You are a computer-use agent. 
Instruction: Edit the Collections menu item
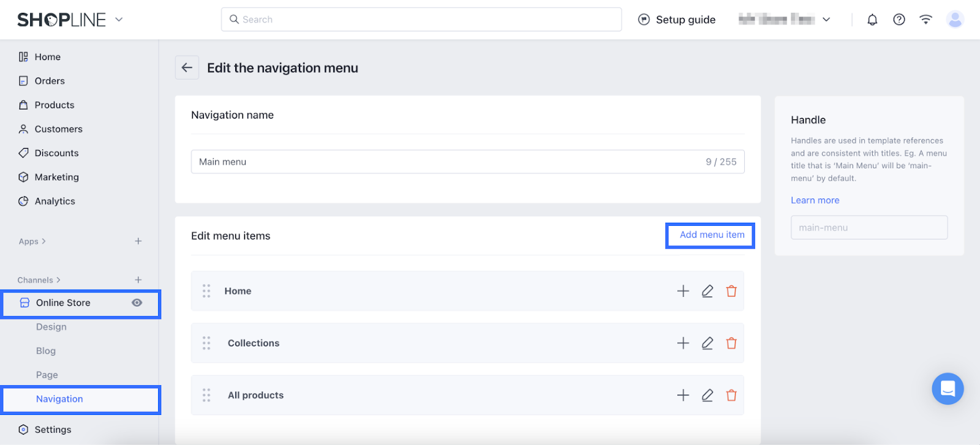707,343
